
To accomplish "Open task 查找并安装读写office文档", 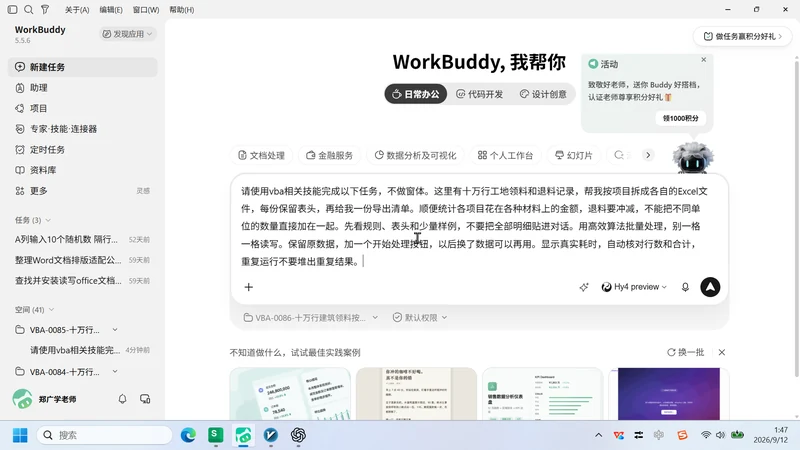I will coord(83,281).
